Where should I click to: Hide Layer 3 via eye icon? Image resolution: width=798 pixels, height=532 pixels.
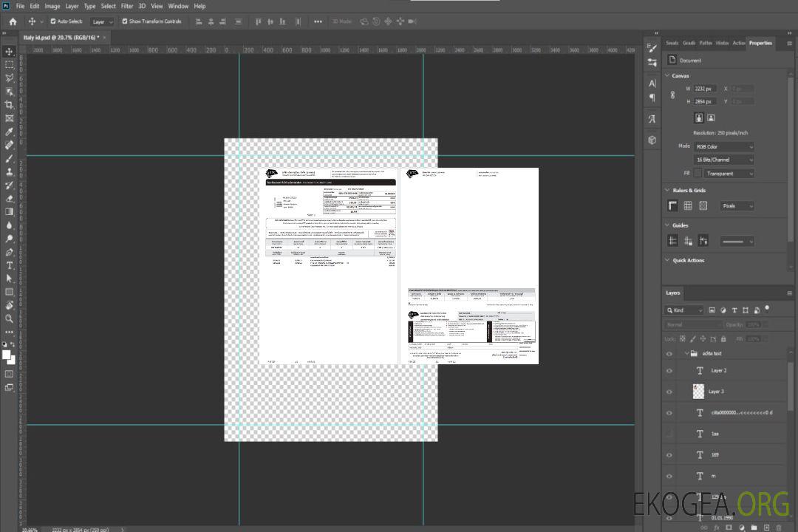point(669,392)
